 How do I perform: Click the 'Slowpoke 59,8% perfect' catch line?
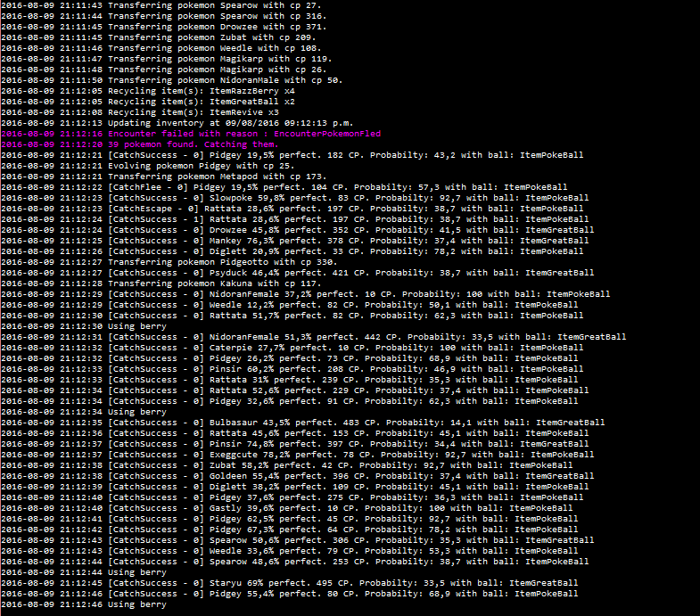[x=294, y=198]
